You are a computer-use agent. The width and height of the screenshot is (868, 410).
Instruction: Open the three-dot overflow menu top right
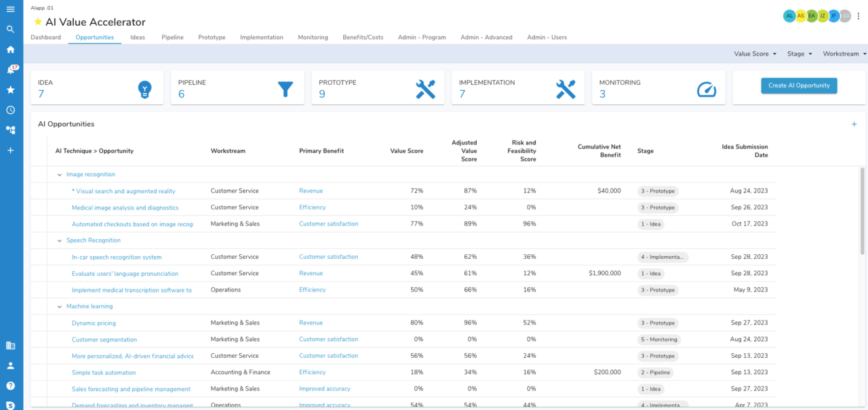click(858, 16)
